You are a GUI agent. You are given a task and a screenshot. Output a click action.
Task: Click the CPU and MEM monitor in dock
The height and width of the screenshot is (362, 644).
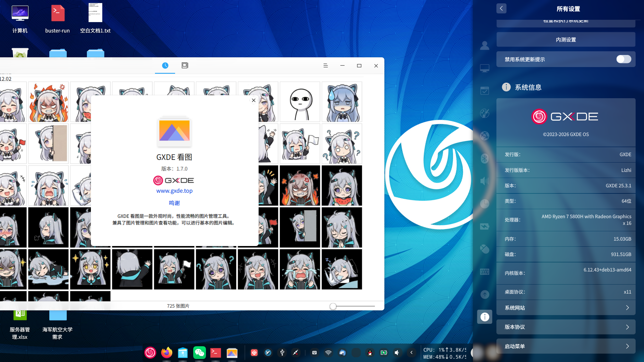click(x=445, y=353)
